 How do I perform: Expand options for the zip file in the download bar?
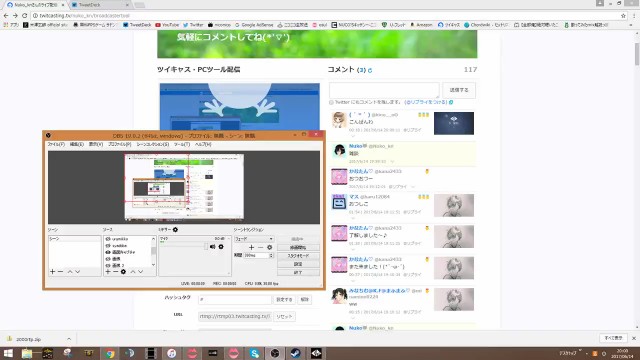(x=69, y=339)
